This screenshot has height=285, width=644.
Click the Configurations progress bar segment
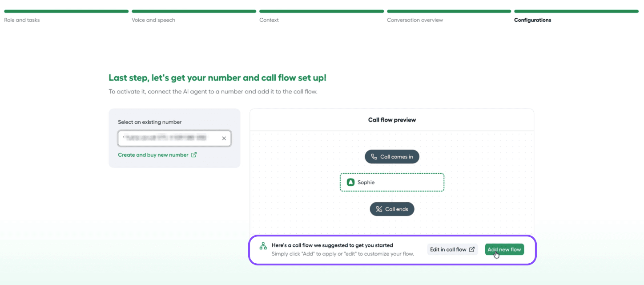tap(576, 11)
